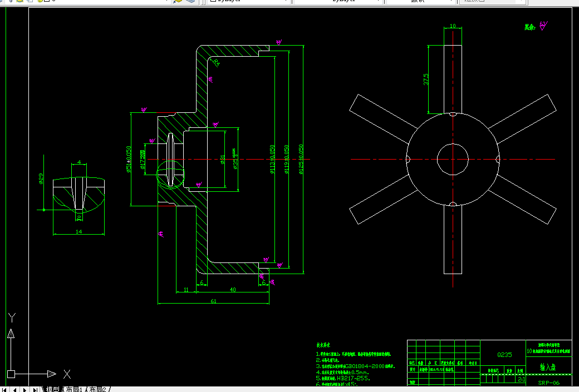Expand the layer list dropdown arrow
Screen dimensions: 579x392
(167, 1)
